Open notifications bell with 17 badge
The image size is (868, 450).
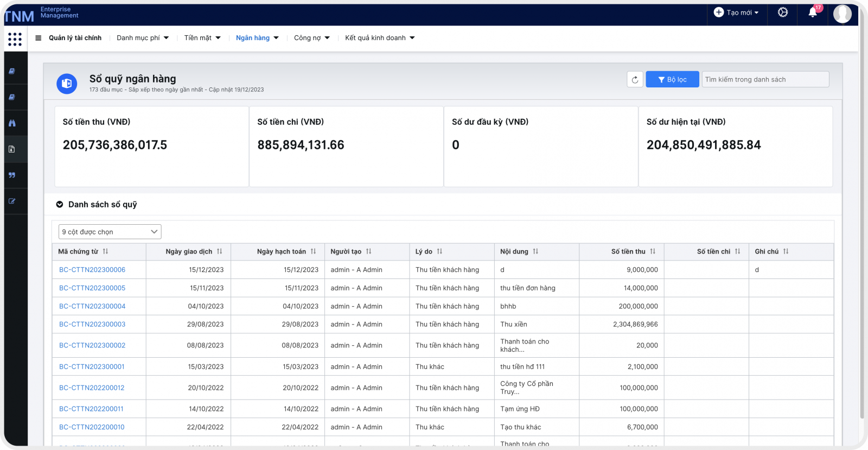click(x=813, y=12)
